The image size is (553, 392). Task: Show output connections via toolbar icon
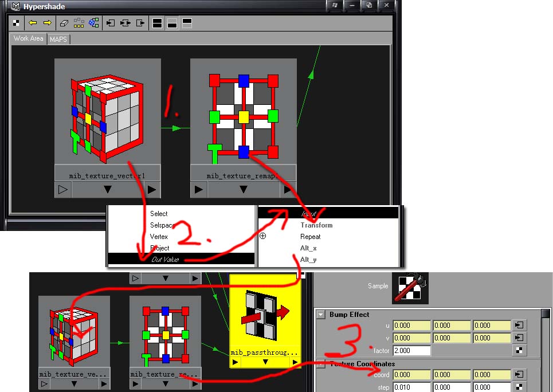[x=140, y=23]
